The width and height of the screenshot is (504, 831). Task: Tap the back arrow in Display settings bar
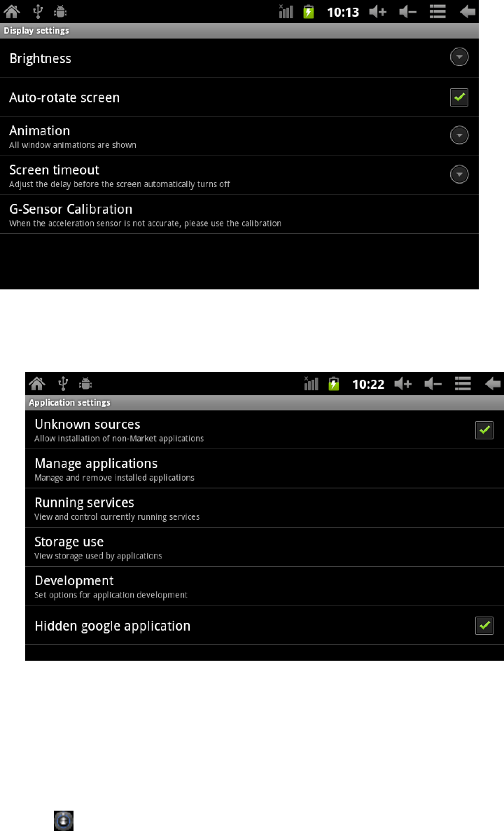[x=467, y=12]
